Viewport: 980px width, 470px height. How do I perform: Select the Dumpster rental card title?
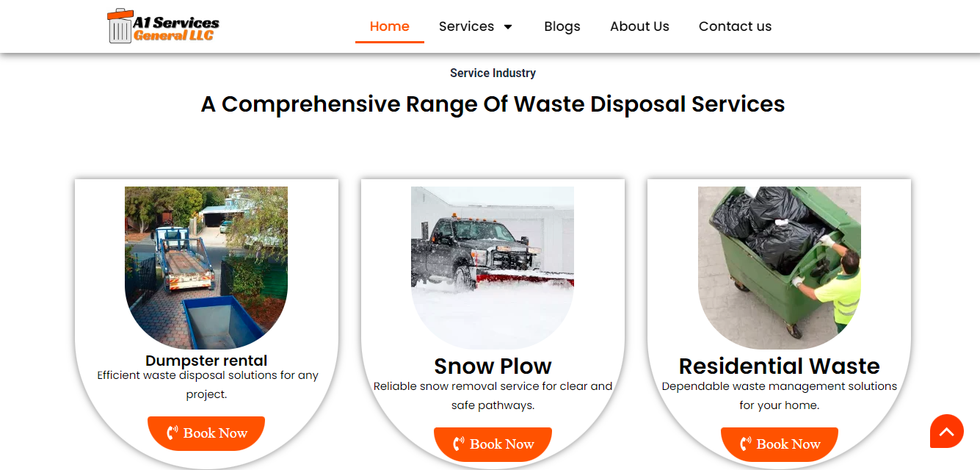point(206,361)
